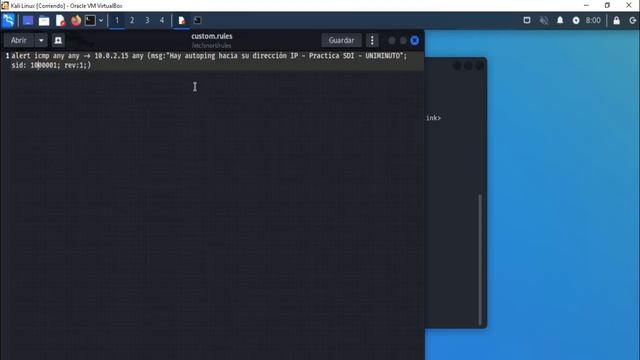Open the logout session icon

click(x=632, y=20)
